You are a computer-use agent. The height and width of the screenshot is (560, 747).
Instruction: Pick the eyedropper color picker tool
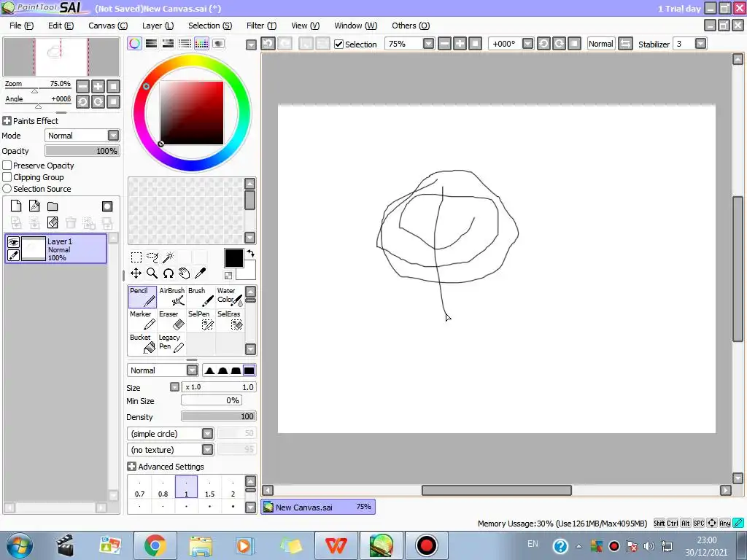click(x=201, y=273)
